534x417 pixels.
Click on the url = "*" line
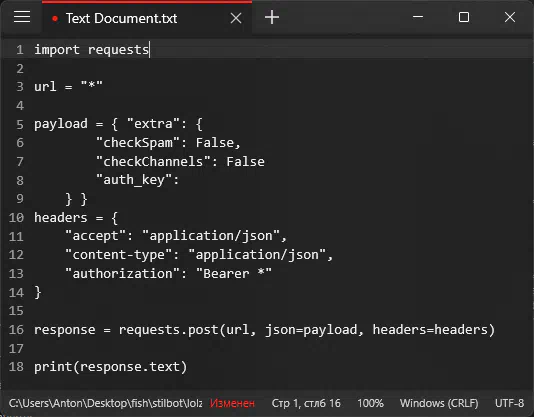coord(68,87)
